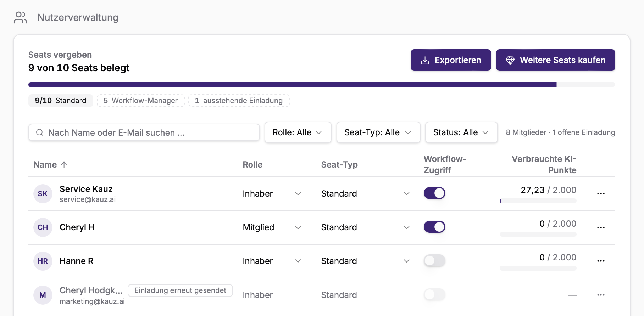Open the Seat-Typ: Alle filter dropdown

click(x=378, y=132)
